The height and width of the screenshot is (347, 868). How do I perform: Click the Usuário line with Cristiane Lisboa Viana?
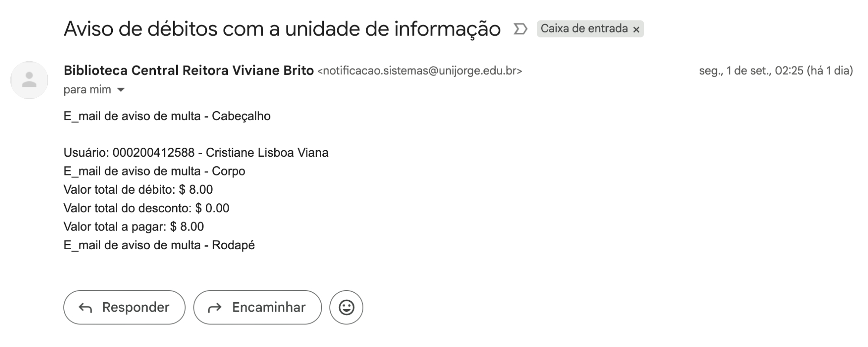(x=196, y=152)
